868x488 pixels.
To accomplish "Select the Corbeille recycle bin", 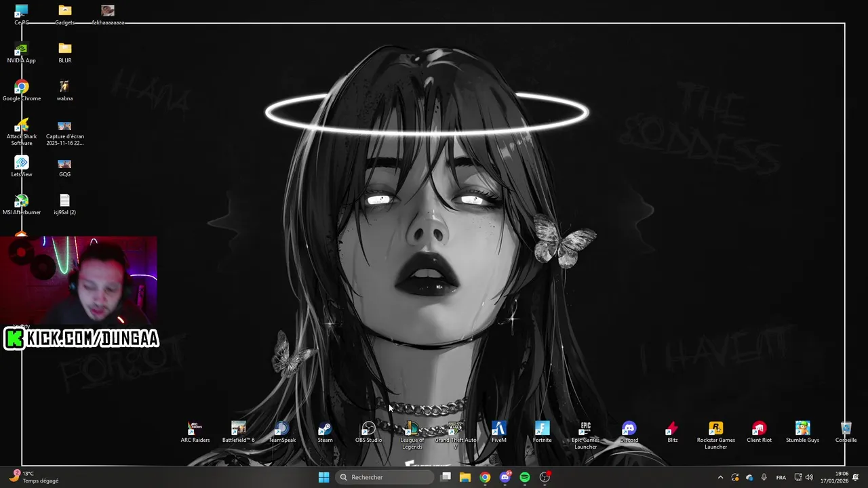I will coord(846,432).
